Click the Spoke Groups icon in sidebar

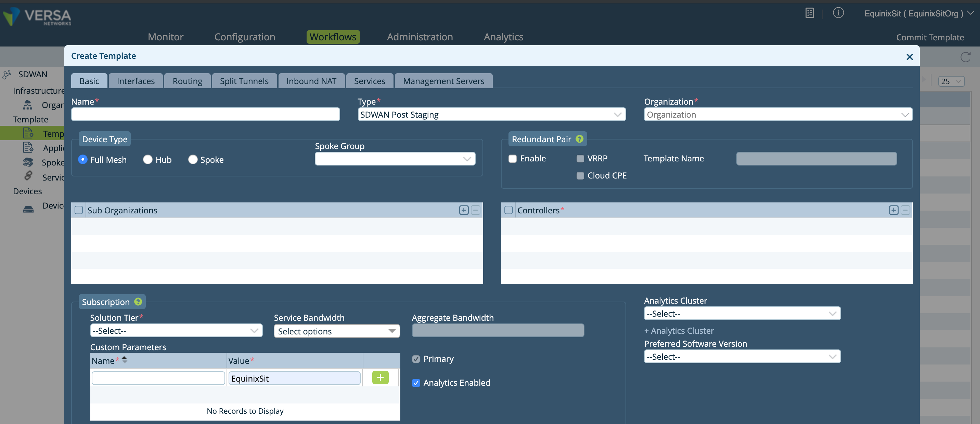coord(28,162)
